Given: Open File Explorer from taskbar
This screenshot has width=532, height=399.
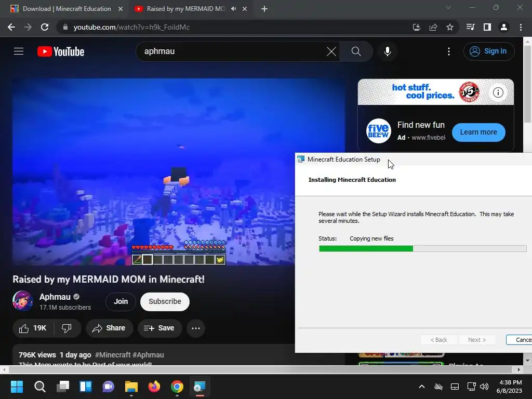Looking at the screenshot, I should tap(131, 387).
